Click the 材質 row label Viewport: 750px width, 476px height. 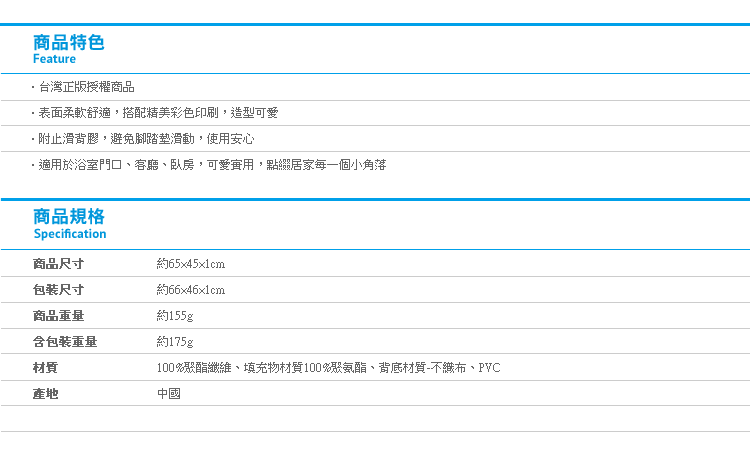(45, 368)
